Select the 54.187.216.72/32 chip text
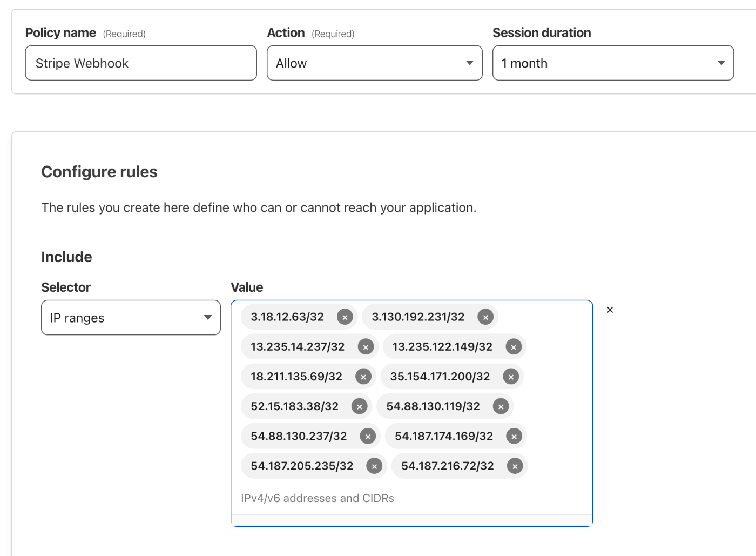Viewport: 756px width, 556px height. [448, 465]
